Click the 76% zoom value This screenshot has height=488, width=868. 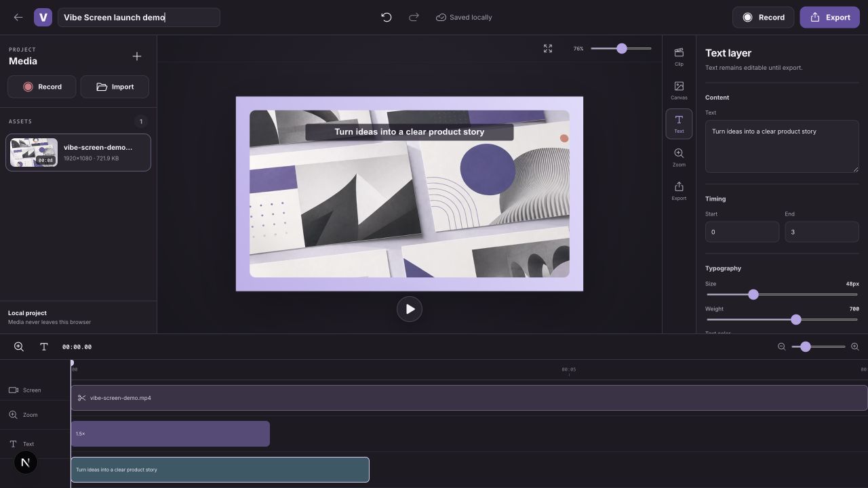pos(578,49)
